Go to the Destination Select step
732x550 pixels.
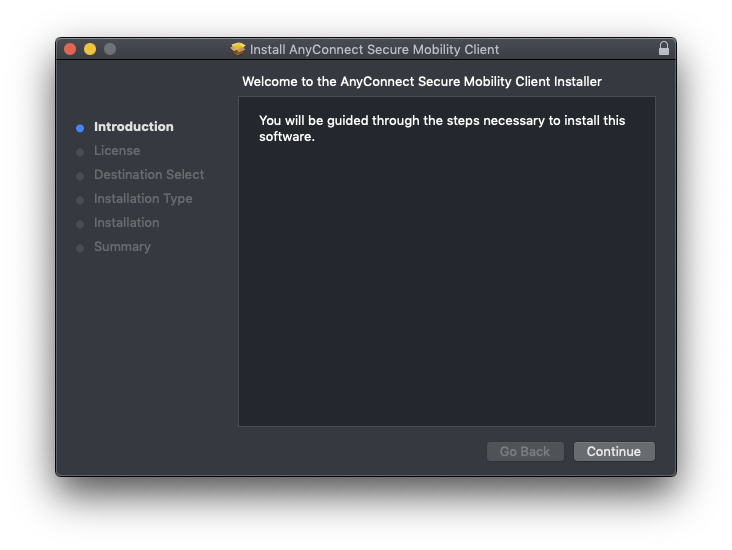click(x=149, y=175)
